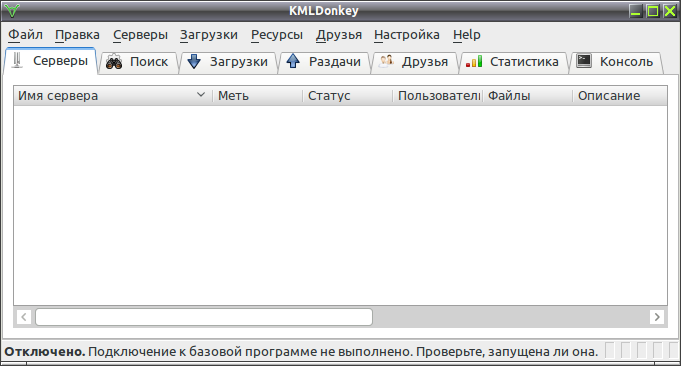This screenshot has height=366, width=681.
Task: Switch to the Раздачи tab
Action: [324, 62]
